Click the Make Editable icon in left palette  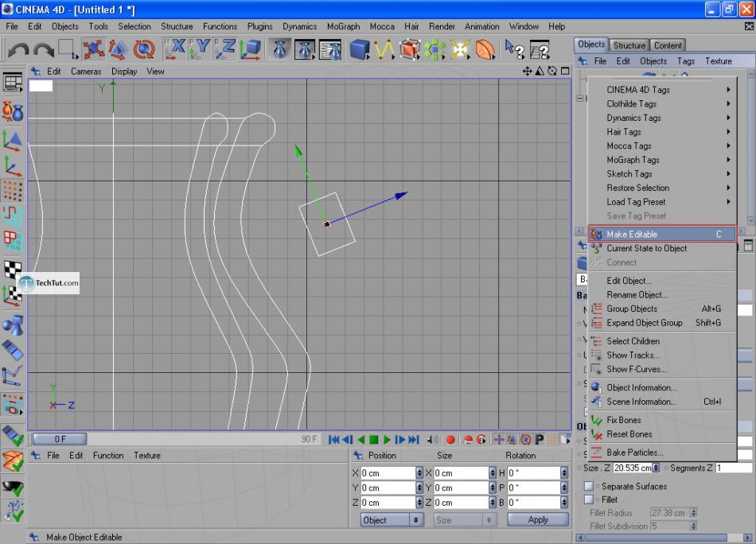click(x=13, y=112)
